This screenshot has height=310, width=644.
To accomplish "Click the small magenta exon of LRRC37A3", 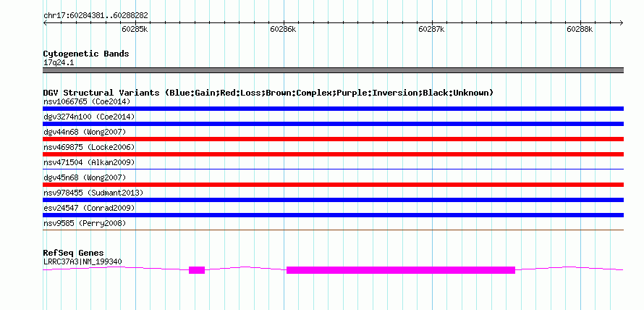I will pos(197,270).
